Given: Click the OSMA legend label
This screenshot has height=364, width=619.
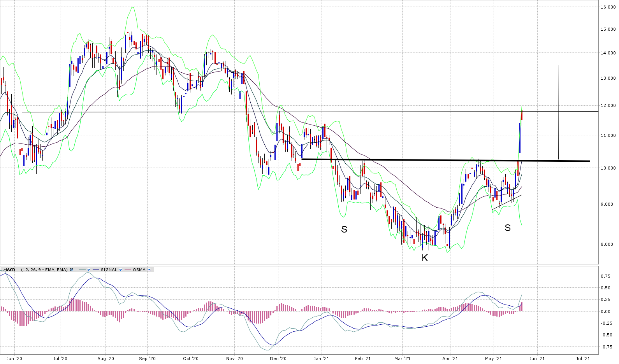Looking at the screenshot, I should click(139, 269).
